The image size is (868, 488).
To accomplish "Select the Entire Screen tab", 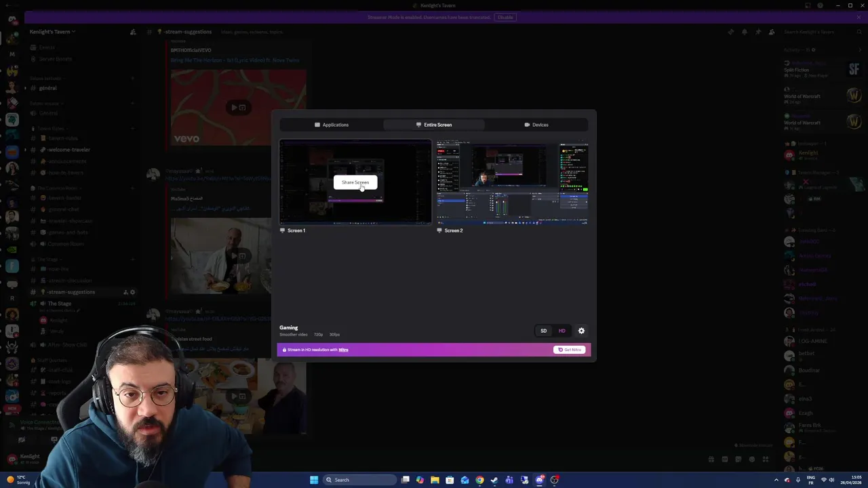I will pyautogui.click(x=434, y=125).
